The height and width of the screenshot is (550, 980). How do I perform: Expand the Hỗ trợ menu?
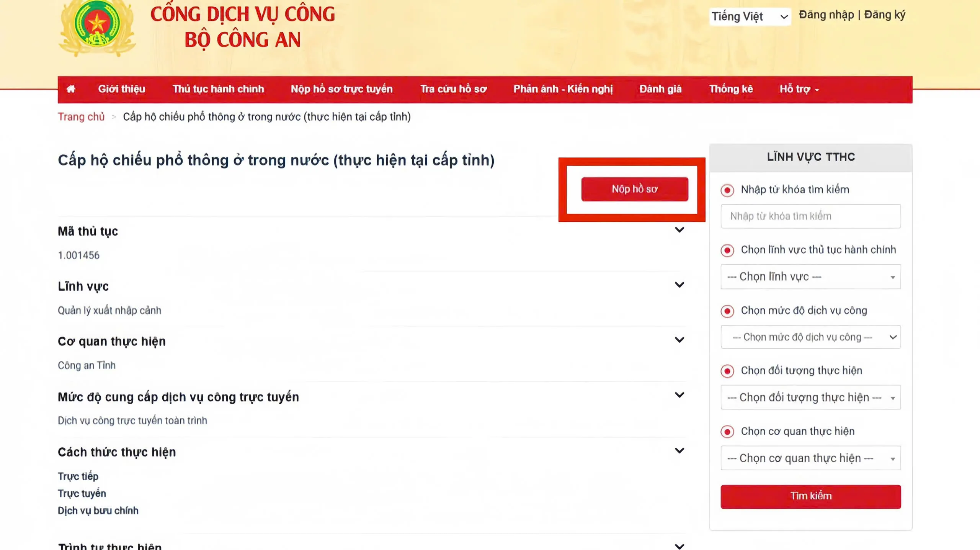pyautogui.click(x=799, y=89)
